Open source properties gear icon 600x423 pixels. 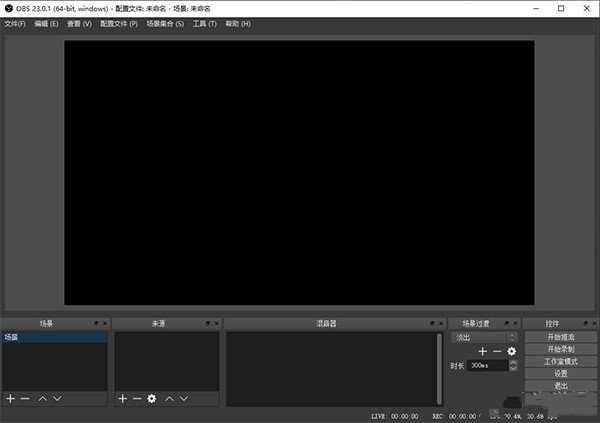click(152, 398)
